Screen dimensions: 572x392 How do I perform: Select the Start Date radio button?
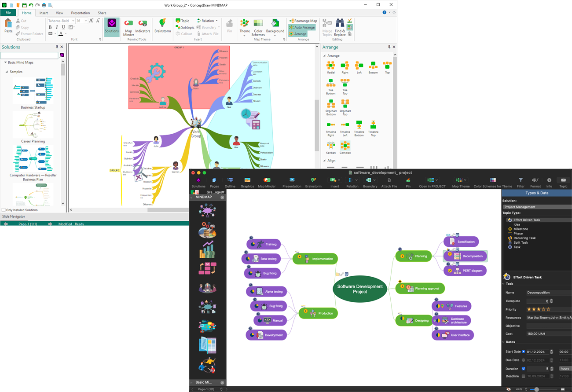523,352
